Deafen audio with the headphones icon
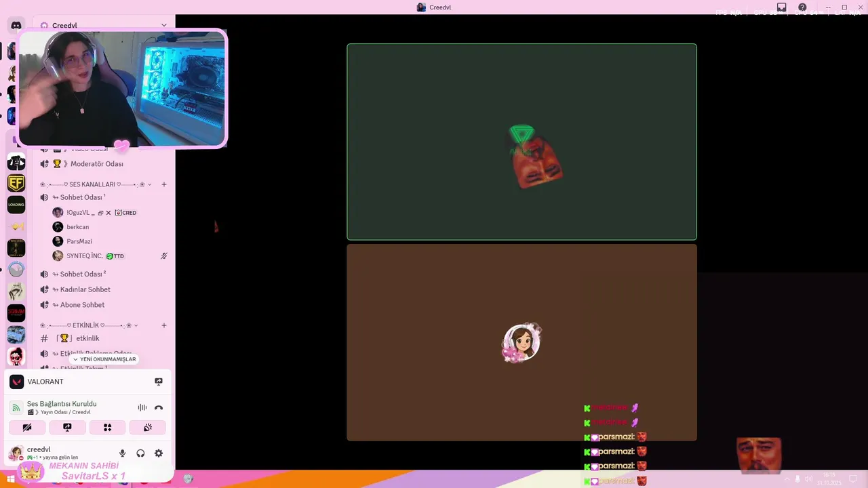868x488 pixels. [140, 453]
